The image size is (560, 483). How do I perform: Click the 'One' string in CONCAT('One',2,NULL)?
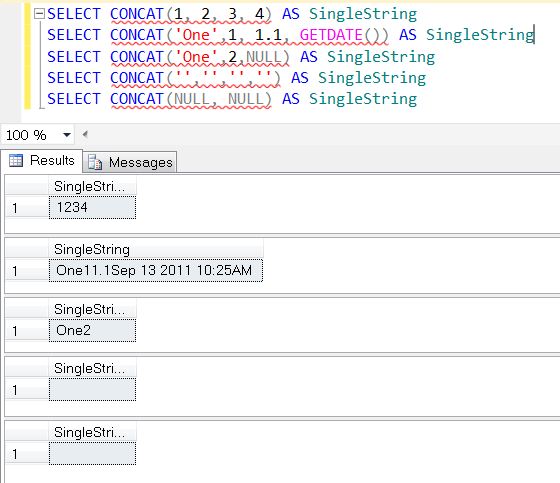click(196, 57)
